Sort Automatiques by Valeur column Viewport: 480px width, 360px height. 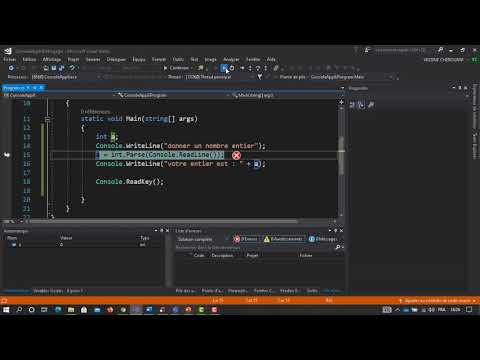tap(66, 238)
